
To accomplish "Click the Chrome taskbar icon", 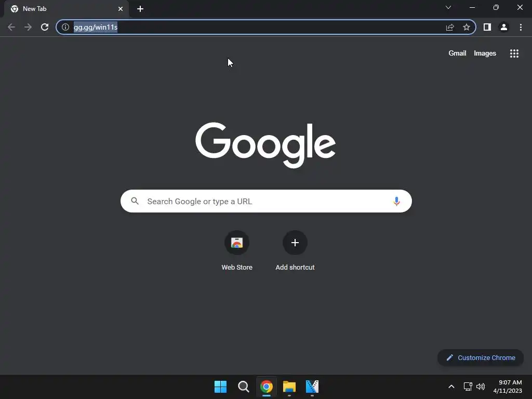I will [267, 387].
